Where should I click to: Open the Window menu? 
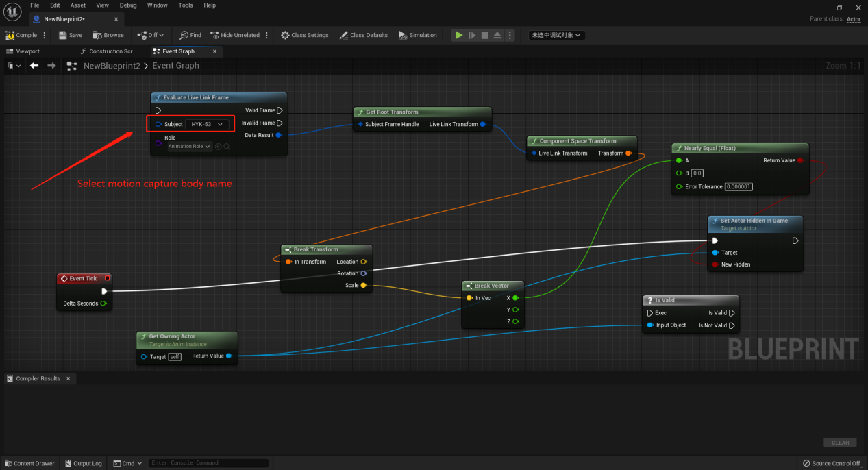[158, 5]
